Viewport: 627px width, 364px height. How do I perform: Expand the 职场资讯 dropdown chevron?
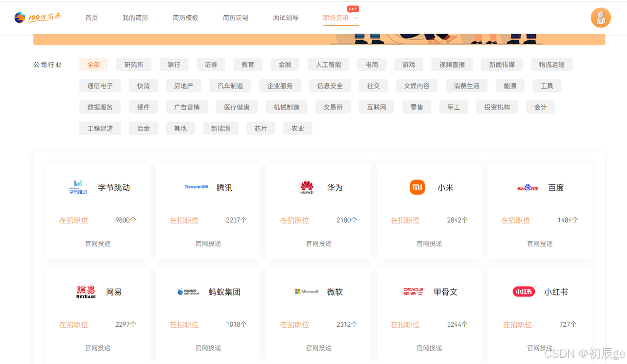[356, 18]
